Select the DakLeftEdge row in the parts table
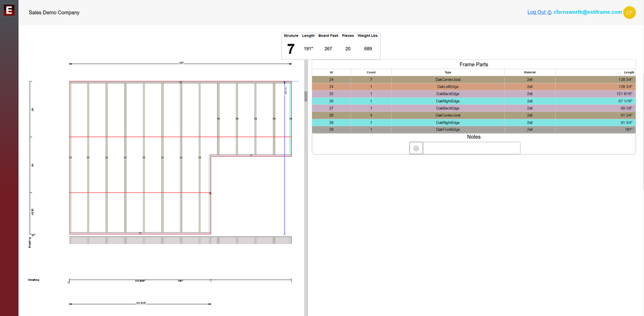The image size is (644, 316). [448, 87]
